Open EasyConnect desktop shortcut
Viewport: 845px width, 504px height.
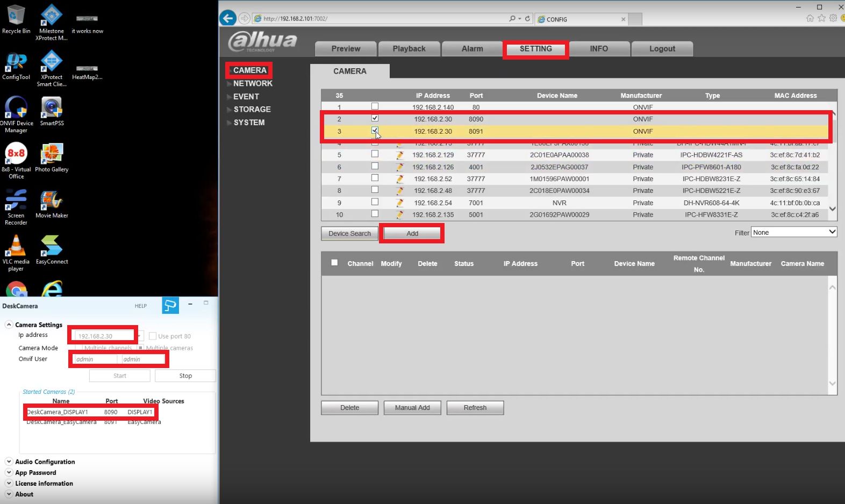tap(52, 250)
